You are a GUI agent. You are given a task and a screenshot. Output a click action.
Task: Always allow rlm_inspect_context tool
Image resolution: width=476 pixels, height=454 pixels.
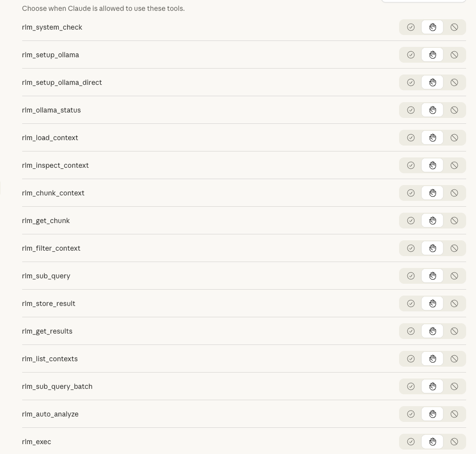tap(411, 165)
